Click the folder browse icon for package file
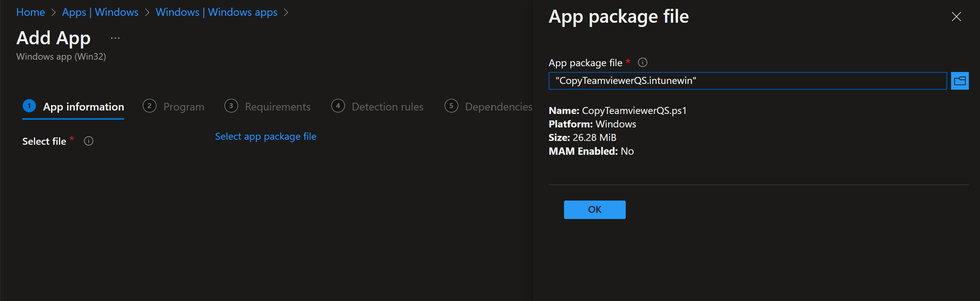This screenshot has width=980, height=301. click(x=960, y=81)
